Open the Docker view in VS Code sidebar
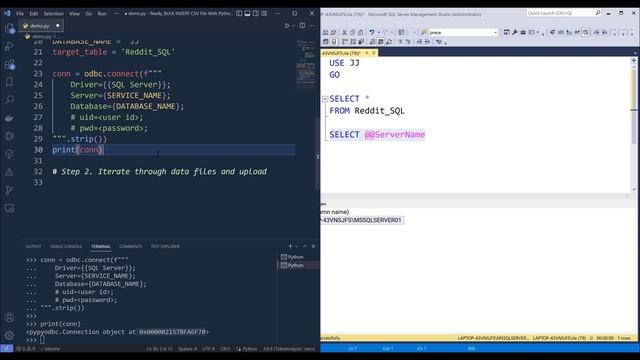The width and height of the screenshot is (640, 360). [9, 118]
